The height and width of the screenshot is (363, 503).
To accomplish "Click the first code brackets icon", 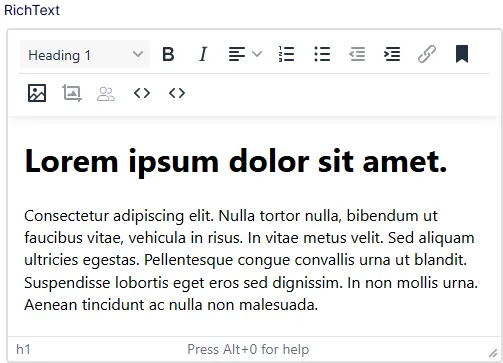I will (142, 93).
